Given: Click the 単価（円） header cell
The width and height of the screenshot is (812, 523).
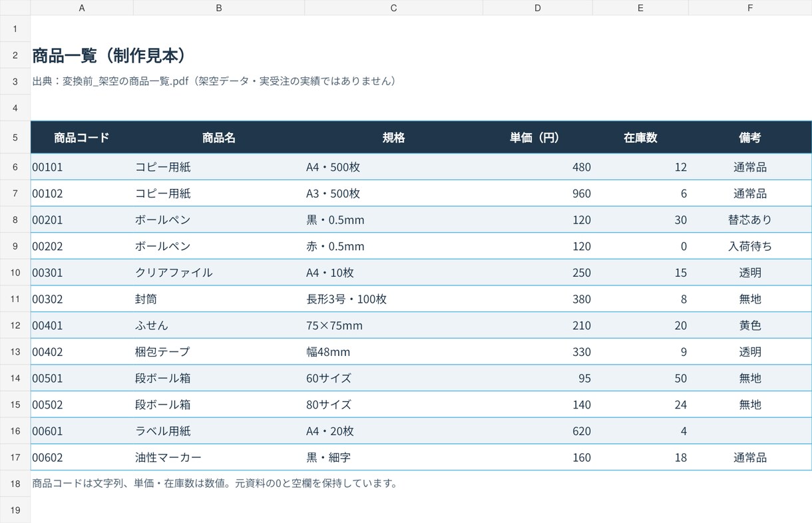Looking at the screenshot, I should click(537, 138).
